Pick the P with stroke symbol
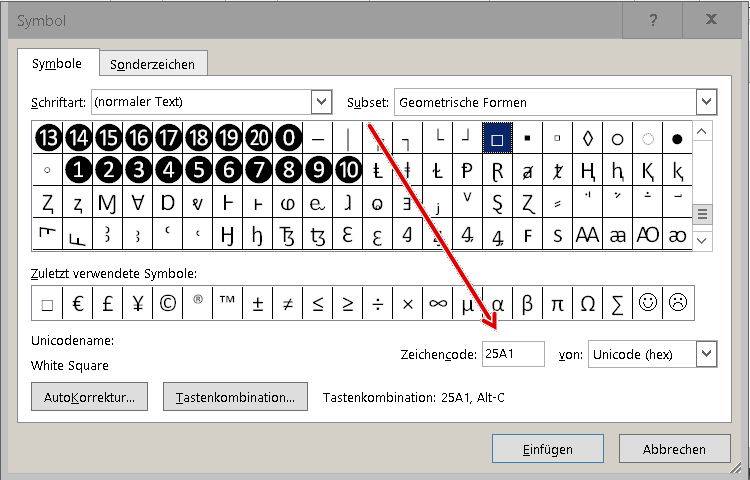 467,171
